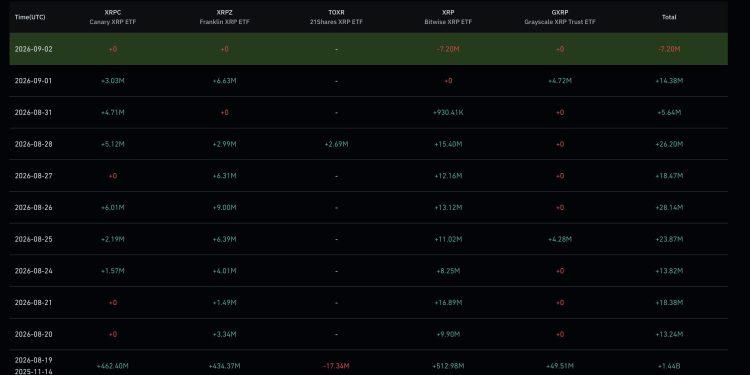Click the +3.03M XRPC value
This screenshot has height=375, width=750.
112,81
